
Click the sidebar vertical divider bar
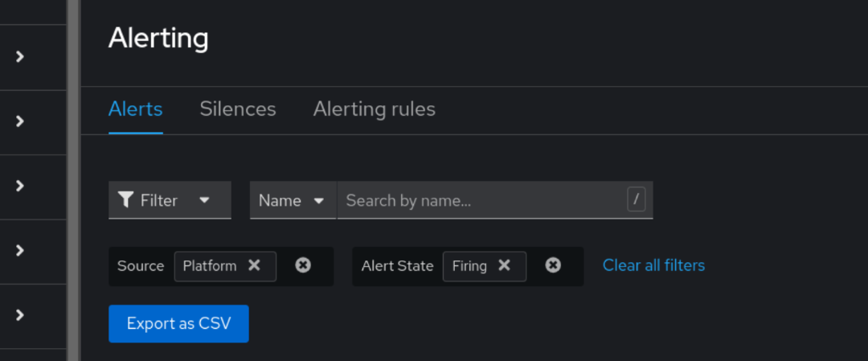[73, 180]
